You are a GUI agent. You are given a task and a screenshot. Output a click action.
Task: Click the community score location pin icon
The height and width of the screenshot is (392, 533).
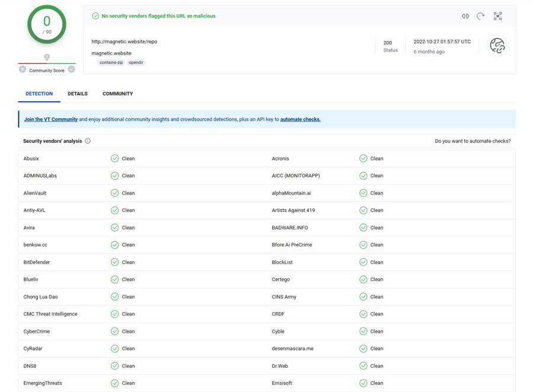(47, 57)
